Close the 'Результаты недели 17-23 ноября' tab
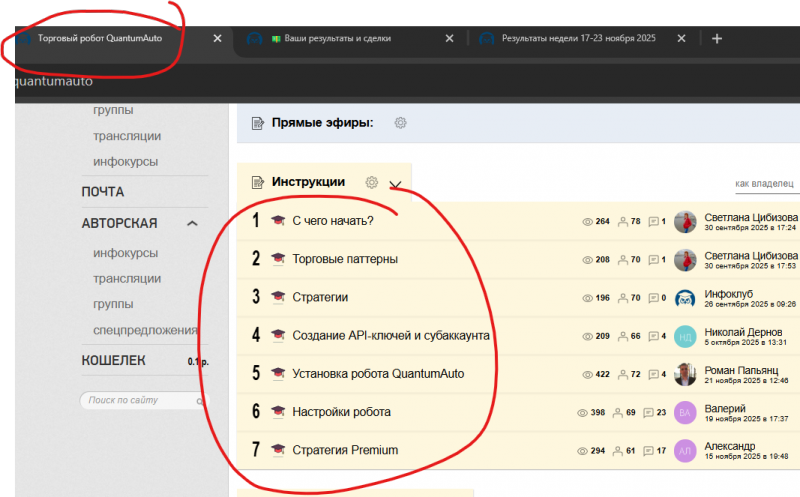 click(x=681, y=38)
